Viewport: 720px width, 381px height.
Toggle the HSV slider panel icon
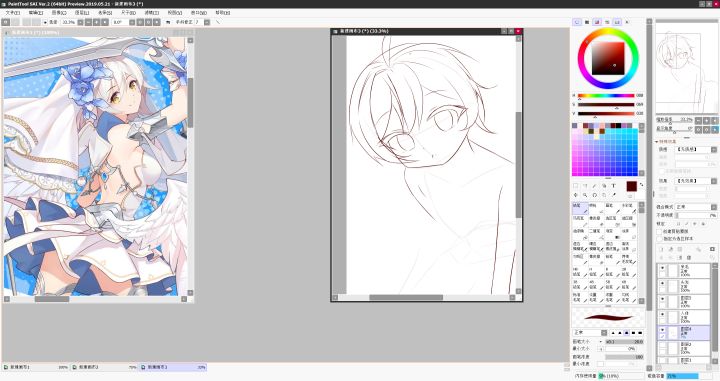(597, 22)
